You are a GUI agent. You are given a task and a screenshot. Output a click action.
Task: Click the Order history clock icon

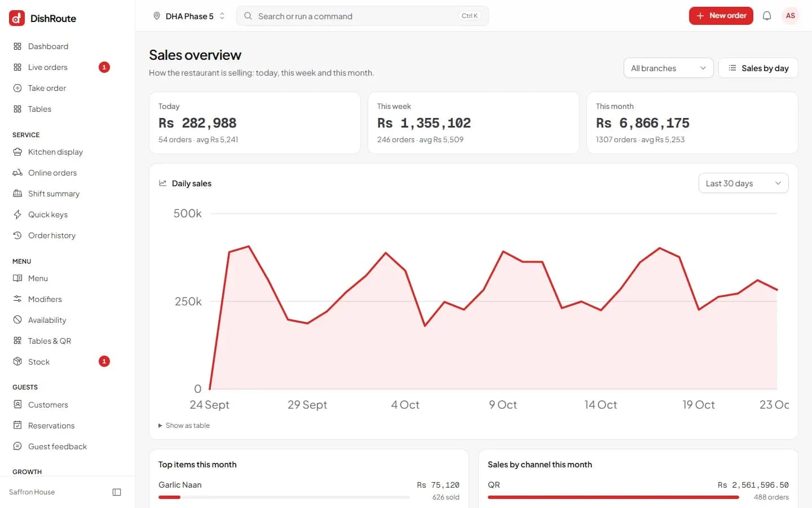(x=17, y=235)
